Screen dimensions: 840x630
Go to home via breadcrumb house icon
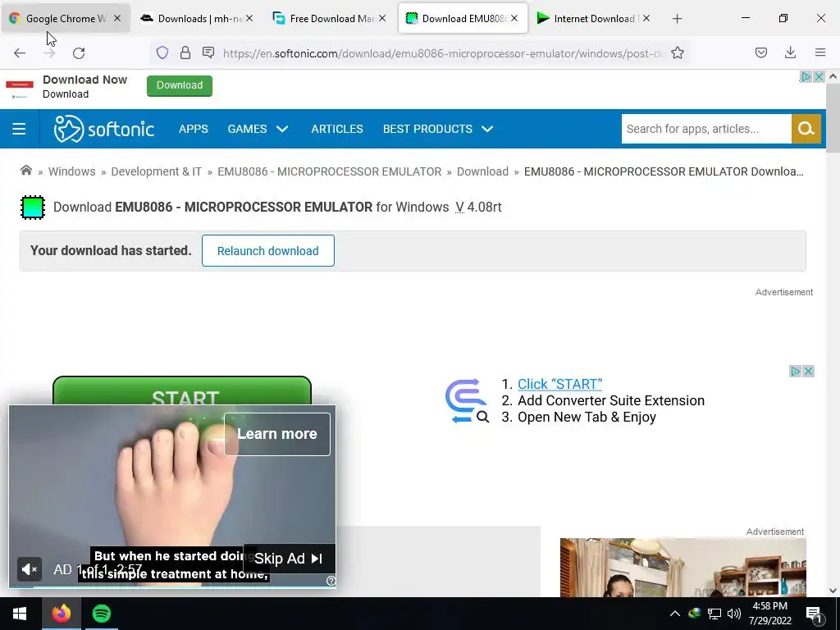[x=25, y=171]
